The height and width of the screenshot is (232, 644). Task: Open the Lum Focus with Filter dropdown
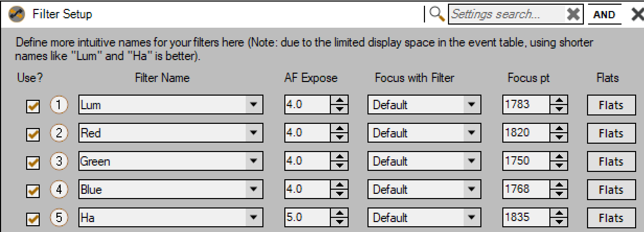(471, 105)
